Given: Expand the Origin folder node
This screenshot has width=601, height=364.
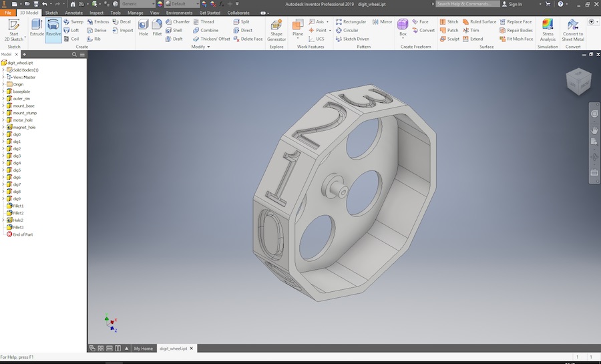Looking at the screenshot, I should point(3,84).
